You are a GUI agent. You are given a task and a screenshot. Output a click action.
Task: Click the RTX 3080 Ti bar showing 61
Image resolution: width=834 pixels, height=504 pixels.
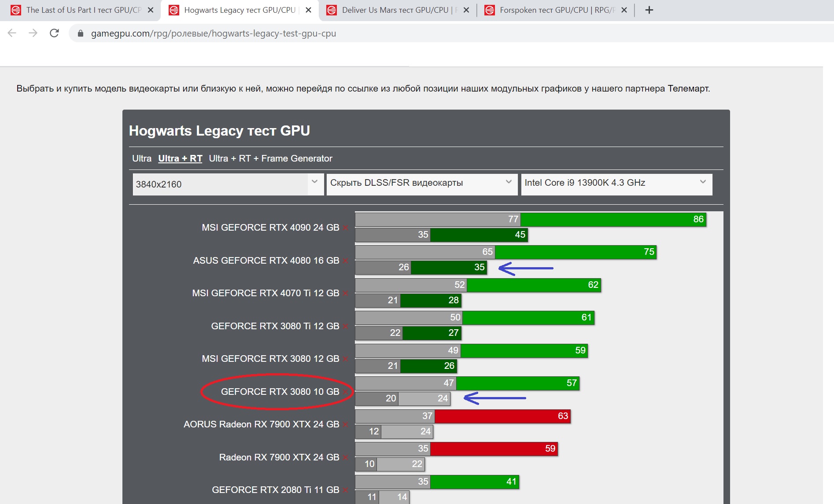[528, 318]
